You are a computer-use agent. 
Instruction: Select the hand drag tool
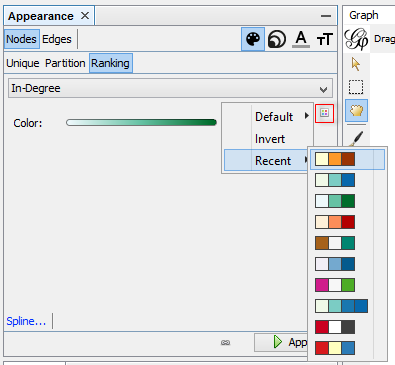356,110
